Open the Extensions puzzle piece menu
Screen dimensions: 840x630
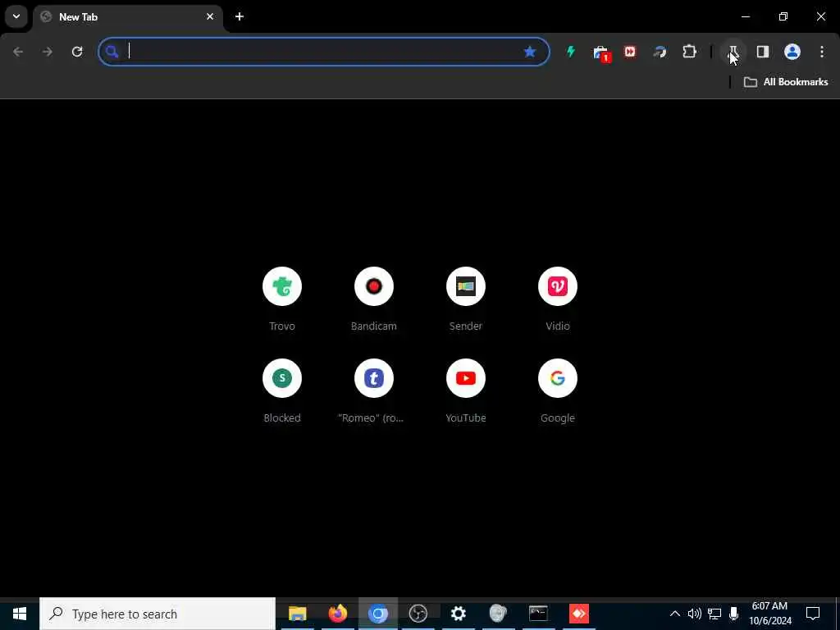[x=689, y=52]
